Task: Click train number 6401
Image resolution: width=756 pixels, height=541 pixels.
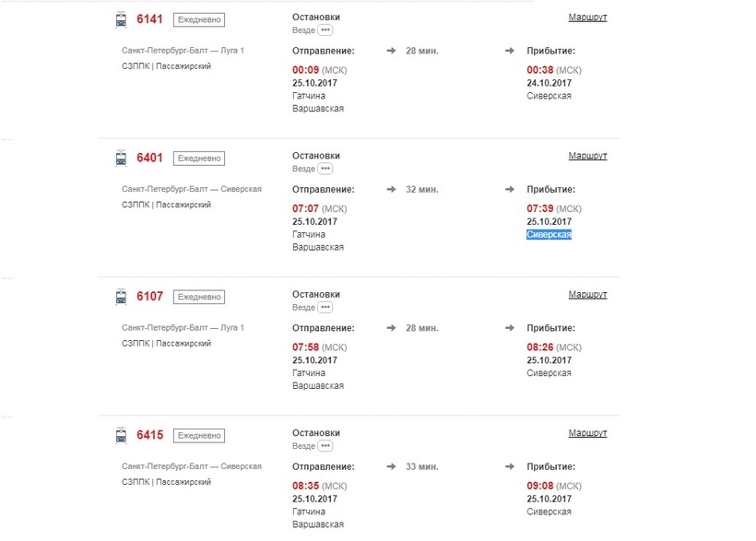Action: tap(149, 158)
